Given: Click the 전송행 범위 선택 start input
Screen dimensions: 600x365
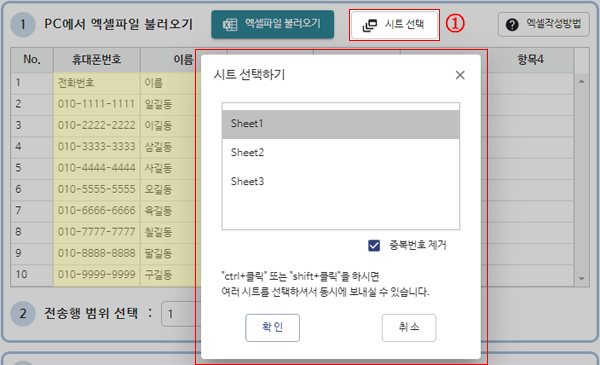Looking at the screenshot, I should coord(181,314).
